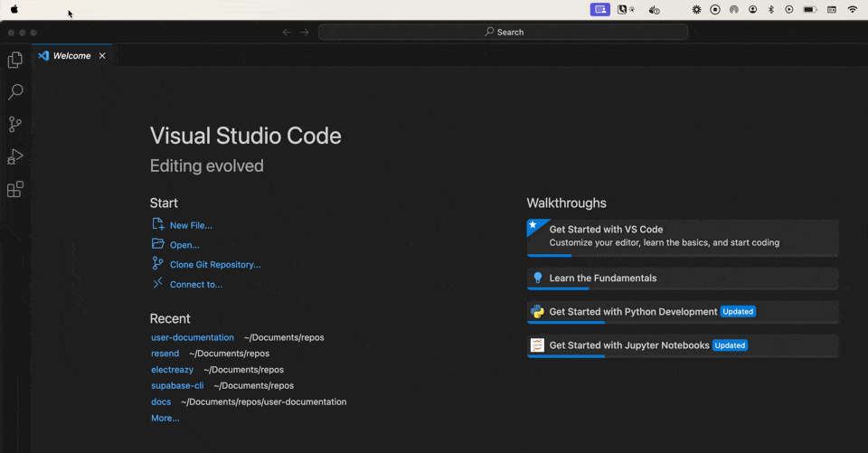Click the VS Code logo on Welcome tab

[43, 55]
